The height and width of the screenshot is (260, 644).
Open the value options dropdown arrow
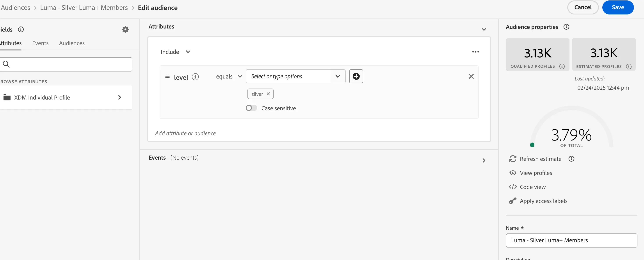pyautogui.click(x=338, y=76)
